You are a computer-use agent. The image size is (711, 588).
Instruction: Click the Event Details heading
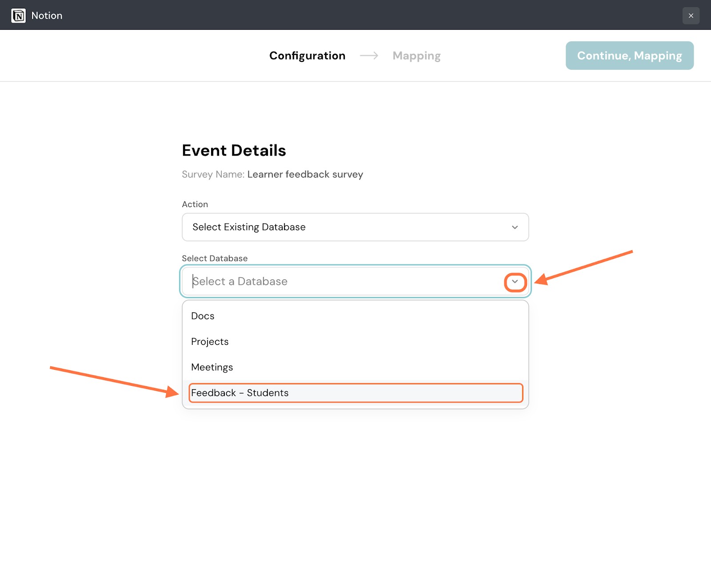click(234, 151)
